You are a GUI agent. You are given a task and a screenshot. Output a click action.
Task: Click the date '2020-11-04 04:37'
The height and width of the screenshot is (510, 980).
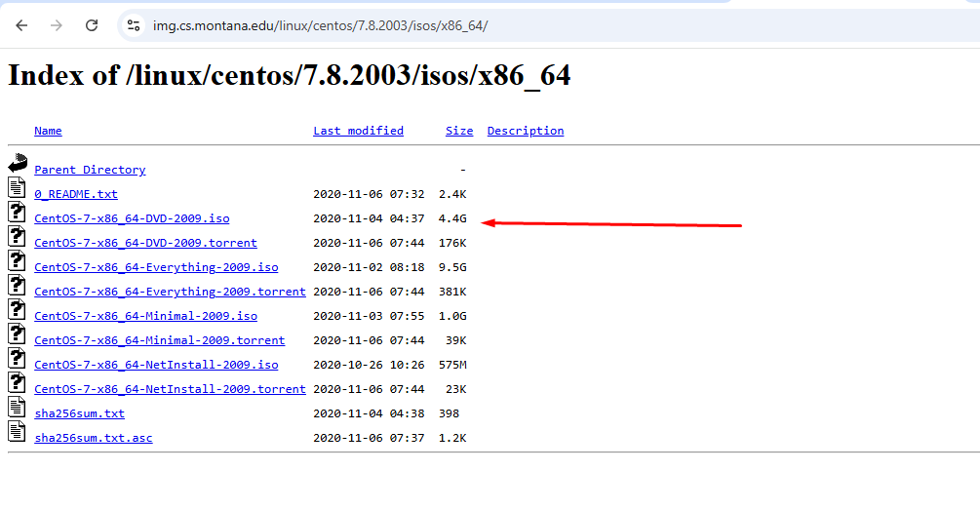[x=369, y=218]
